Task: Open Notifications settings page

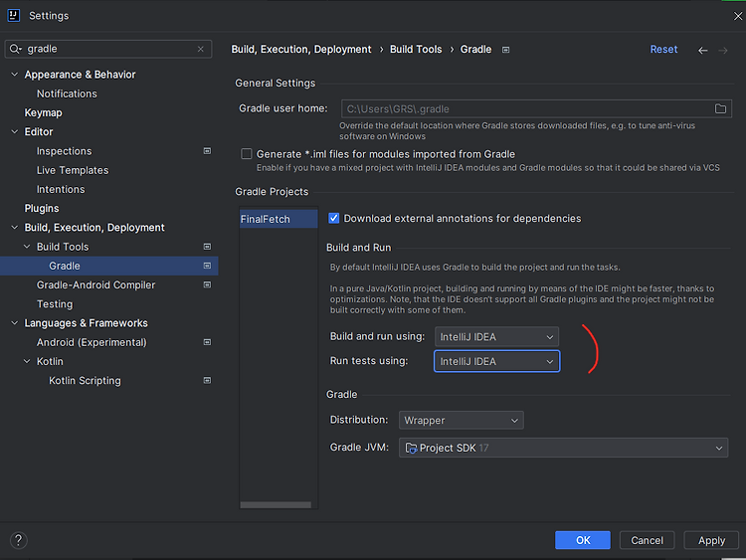Action: pos(67,93)
